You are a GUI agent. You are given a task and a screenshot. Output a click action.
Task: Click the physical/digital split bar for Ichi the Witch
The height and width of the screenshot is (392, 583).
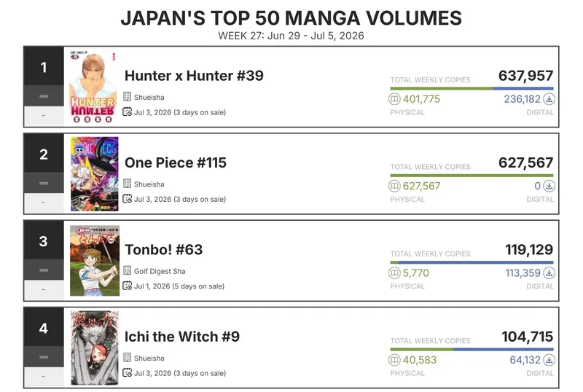(x=472, y=349)
